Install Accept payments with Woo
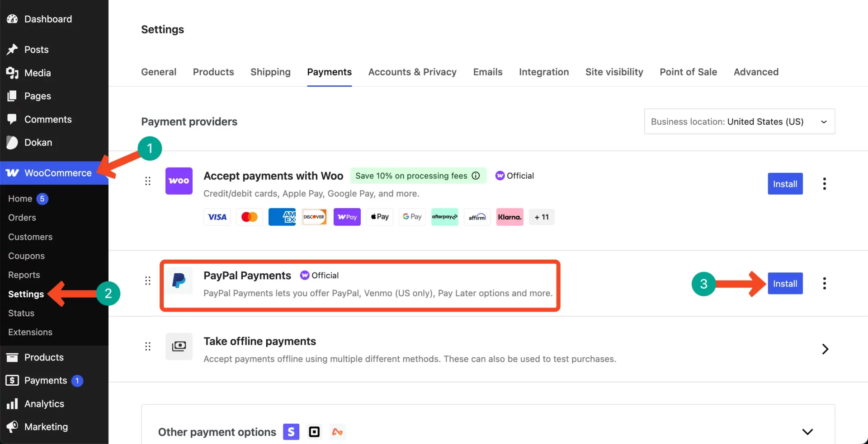 [785, 184]
